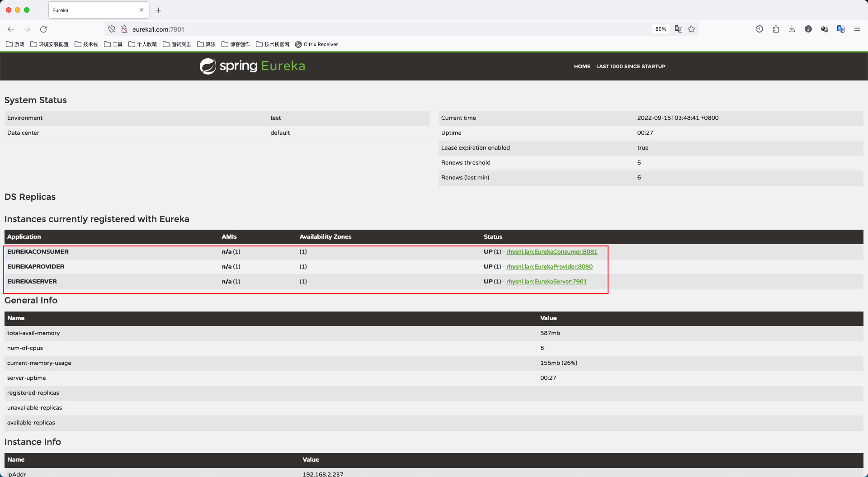This screenshot has width=868, height=477.
Task: Click the Data center value default
Action: point(280,133)
